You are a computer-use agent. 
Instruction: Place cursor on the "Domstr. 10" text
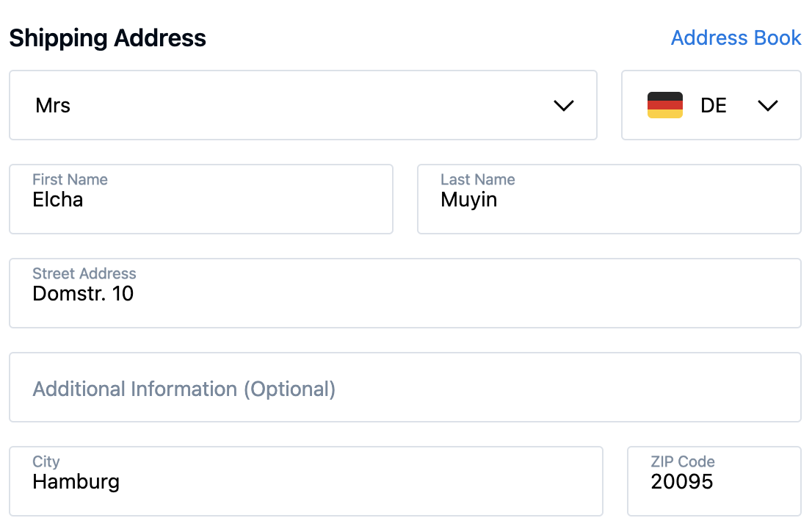point(83,294)
